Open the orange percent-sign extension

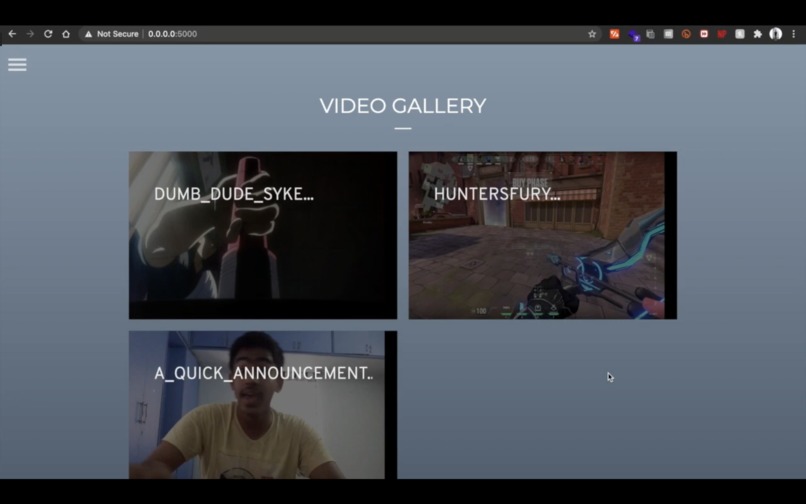(614, 34)
